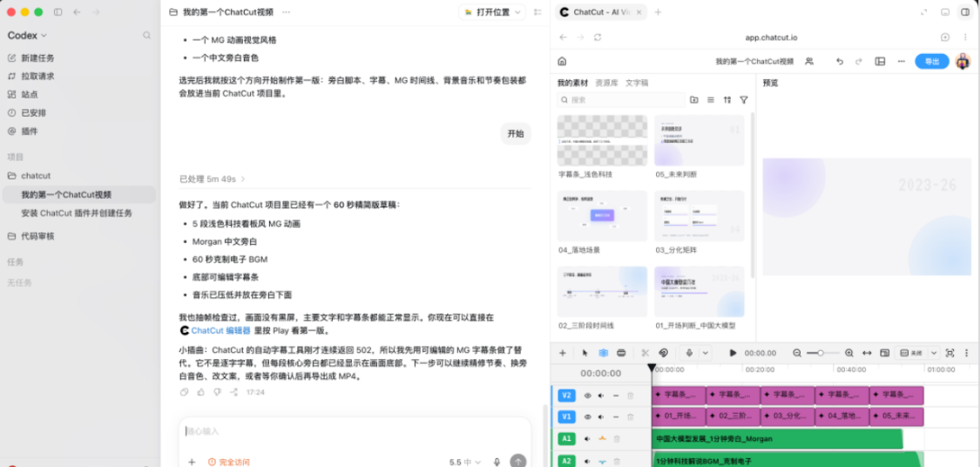Open the dropdown arrow beside microphone in timeline
Screen dimensions: 980x467
click(x=705, y=353)
